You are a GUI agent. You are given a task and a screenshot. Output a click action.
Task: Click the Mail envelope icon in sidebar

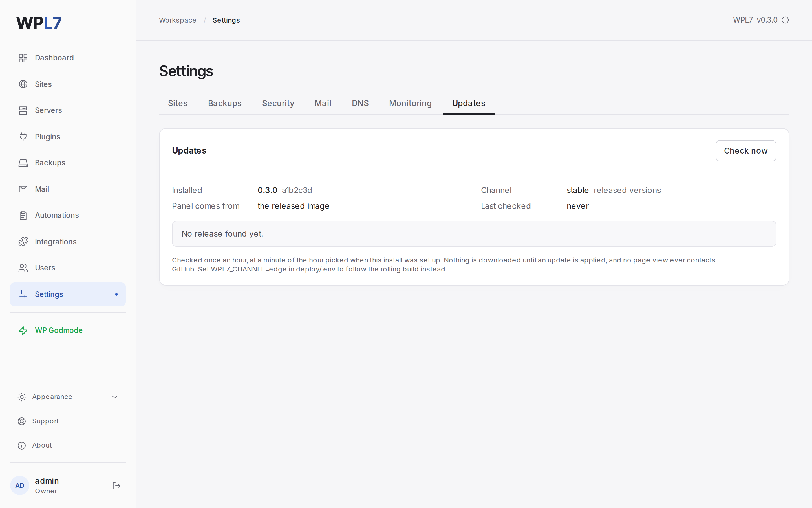(23, 189)
